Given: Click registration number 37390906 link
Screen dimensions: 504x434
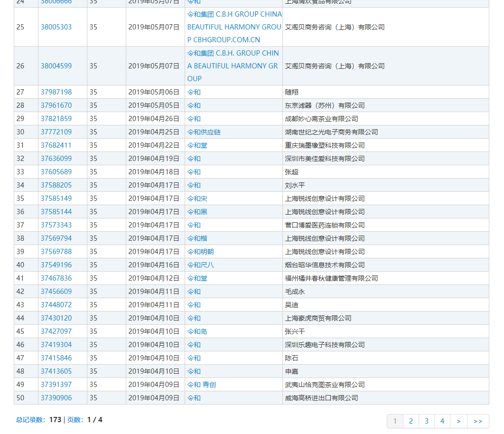Looking at the screenshot, I should coord(56,398).
